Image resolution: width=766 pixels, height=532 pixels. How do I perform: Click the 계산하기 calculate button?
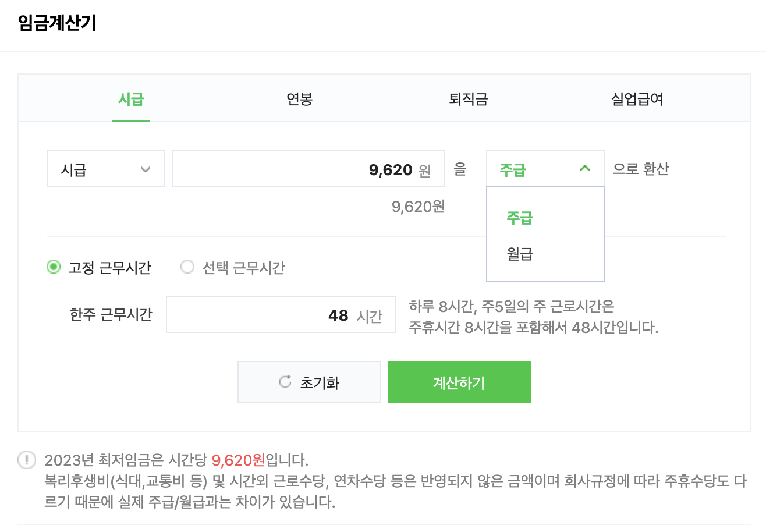click(x=459, y=381)
